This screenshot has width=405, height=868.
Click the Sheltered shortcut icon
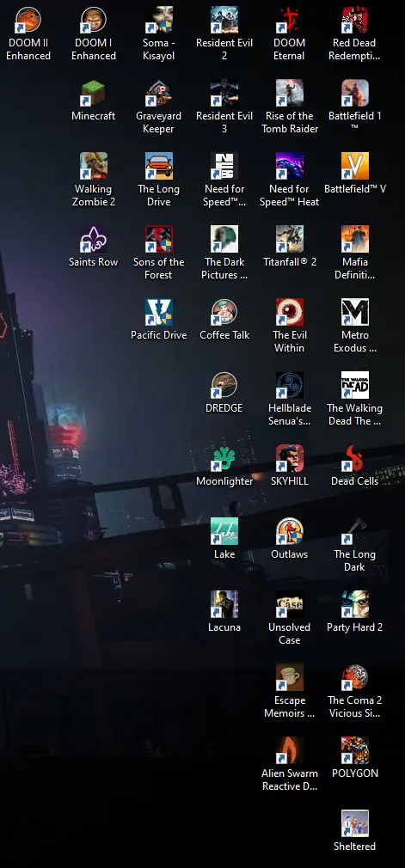(355, 824)
